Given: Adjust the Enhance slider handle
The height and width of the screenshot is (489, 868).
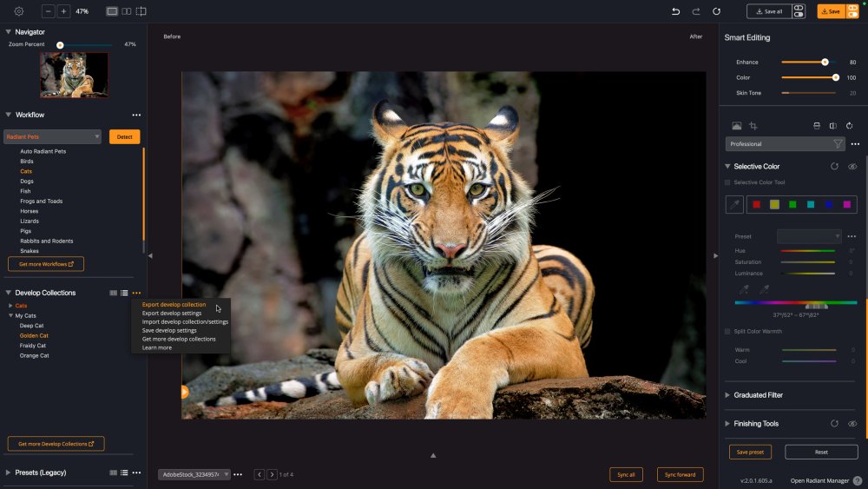Looking at the screenshot, I should pos(825,62).
